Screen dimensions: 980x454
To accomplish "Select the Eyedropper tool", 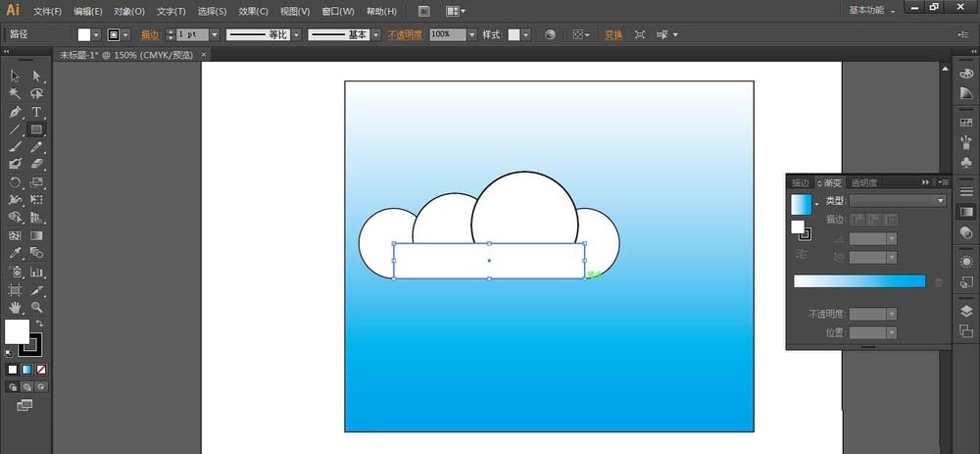I will 16,253.
